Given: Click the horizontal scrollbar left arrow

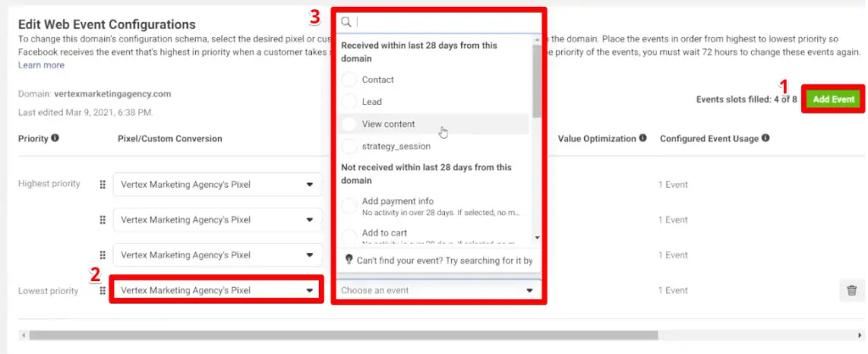Looking at the screenshot, I should 23,335.
